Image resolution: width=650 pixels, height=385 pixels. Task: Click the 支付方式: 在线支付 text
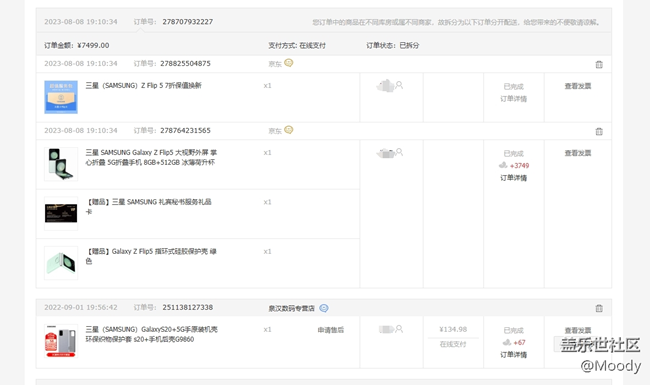297,45
